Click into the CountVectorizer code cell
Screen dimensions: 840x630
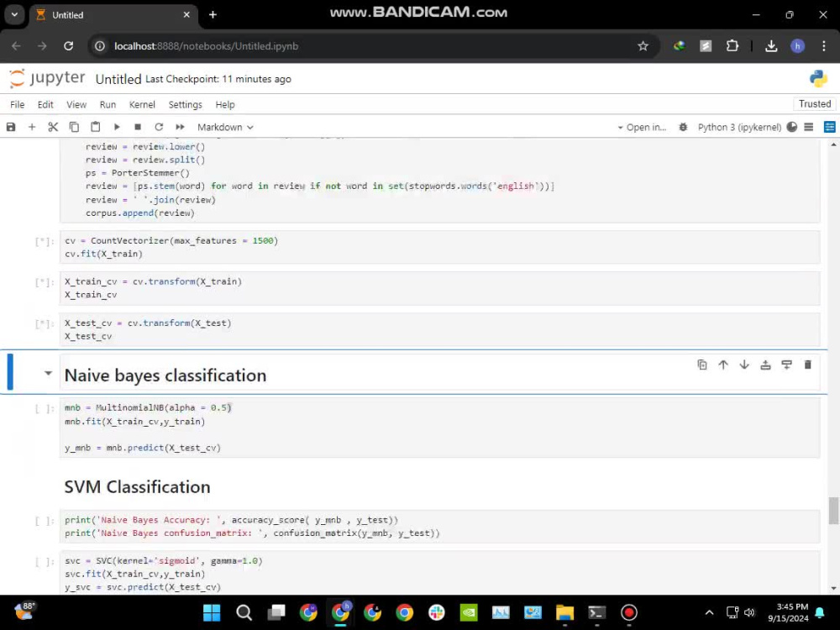click(x=439, y=247)
